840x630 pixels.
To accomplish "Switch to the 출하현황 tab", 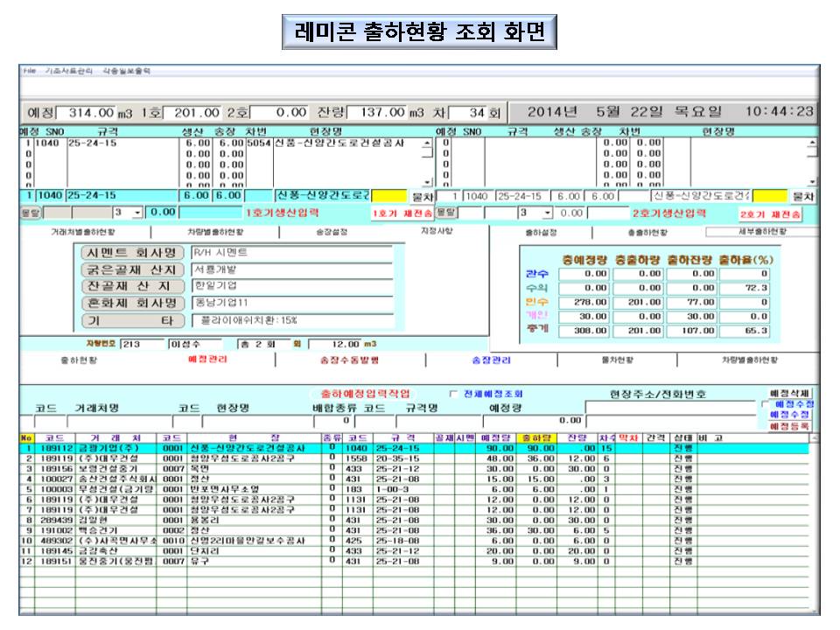I will [79, 360].
